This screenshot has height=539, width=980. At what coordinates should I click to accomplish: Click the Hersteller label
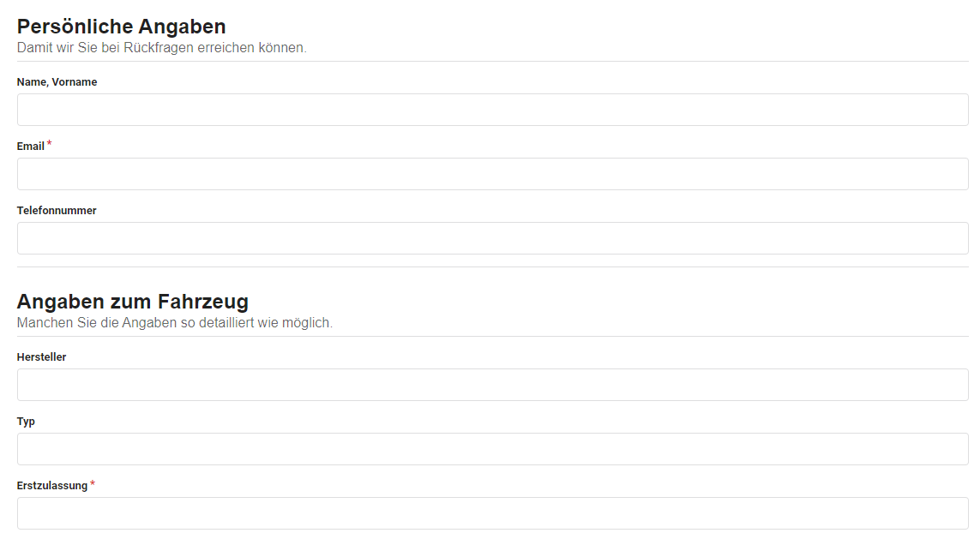point(41,357)
